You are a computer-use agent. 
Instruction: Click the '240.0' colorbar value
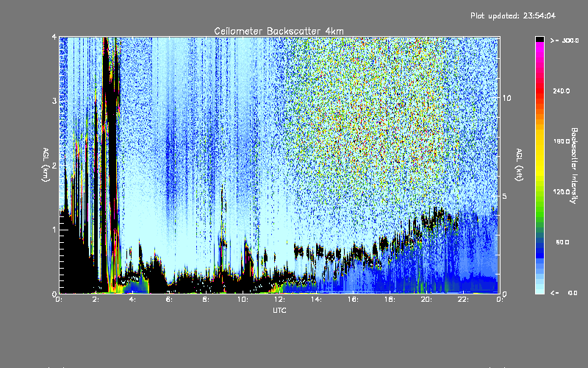pos(562,91)
